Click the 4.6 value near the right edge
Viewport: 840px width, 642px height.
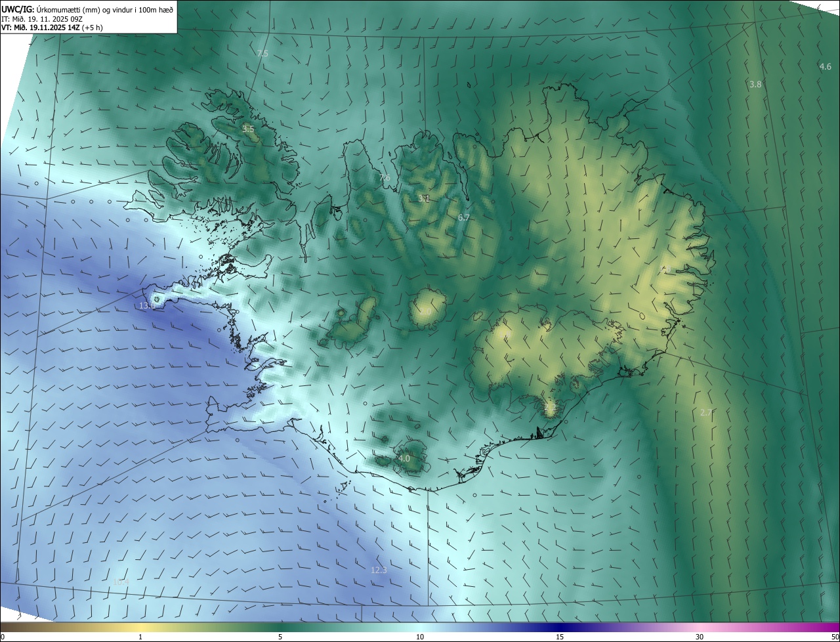pos(825,66)
